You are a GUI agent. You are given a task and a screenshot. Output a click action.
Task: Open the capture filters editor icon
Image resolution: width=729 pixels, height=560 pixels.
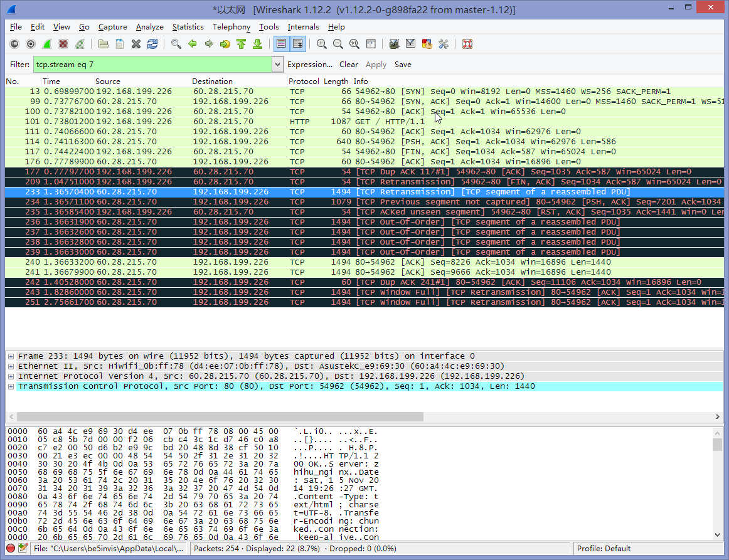[394, 44]
